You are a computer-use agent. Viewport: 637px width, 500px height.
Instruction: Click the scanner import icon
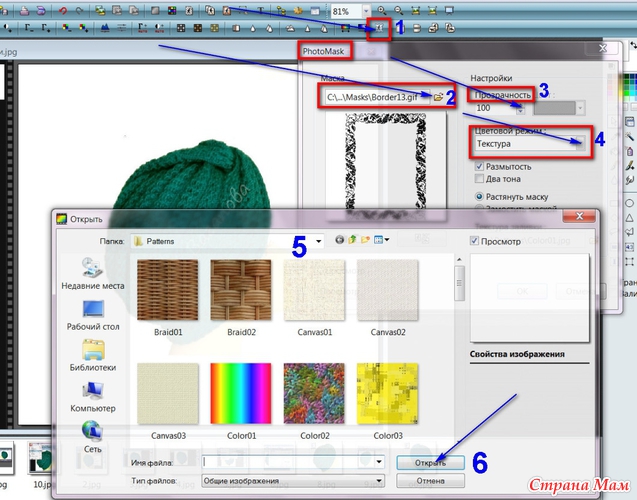(41, 11)
